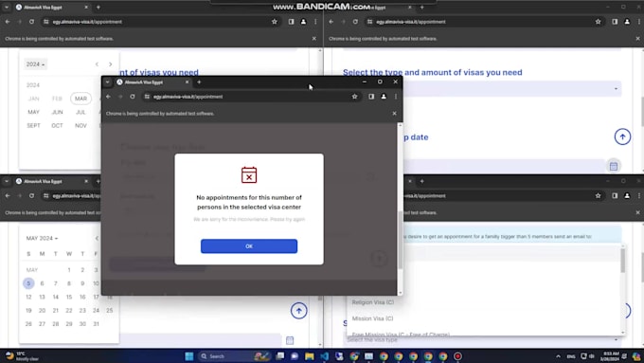Bookmark star in top-right Chrome window
The width and height of the screenshot is (644, 363).
[x=598, y=22]
